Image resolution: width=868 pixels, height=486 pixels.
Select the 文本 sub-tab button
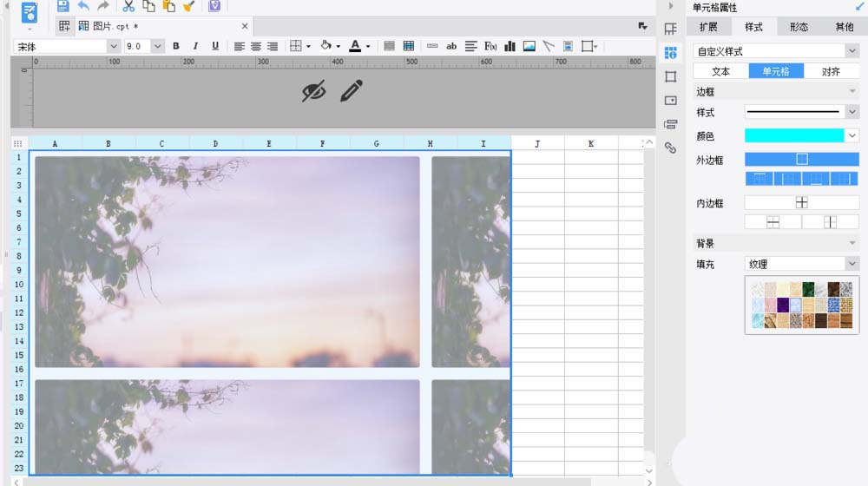[x=721, y=71]
